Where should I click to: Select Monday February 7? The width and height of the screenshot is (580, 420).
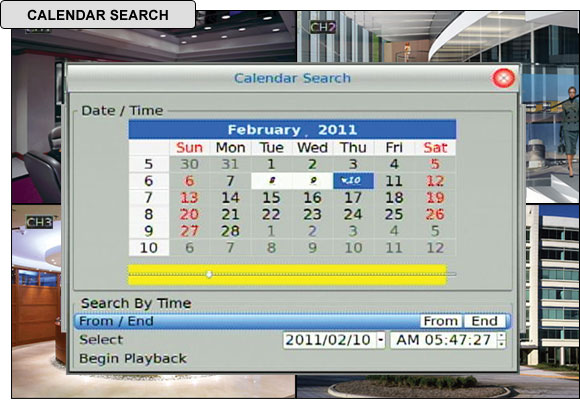pos(230,181)
